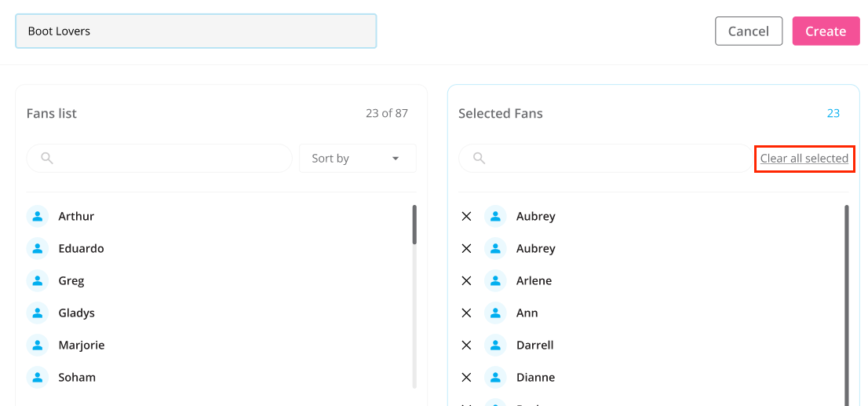This screenshot has width=868, height=406.
Task: Click the avatar icon next to Arlene
Action: coord(495,281)
